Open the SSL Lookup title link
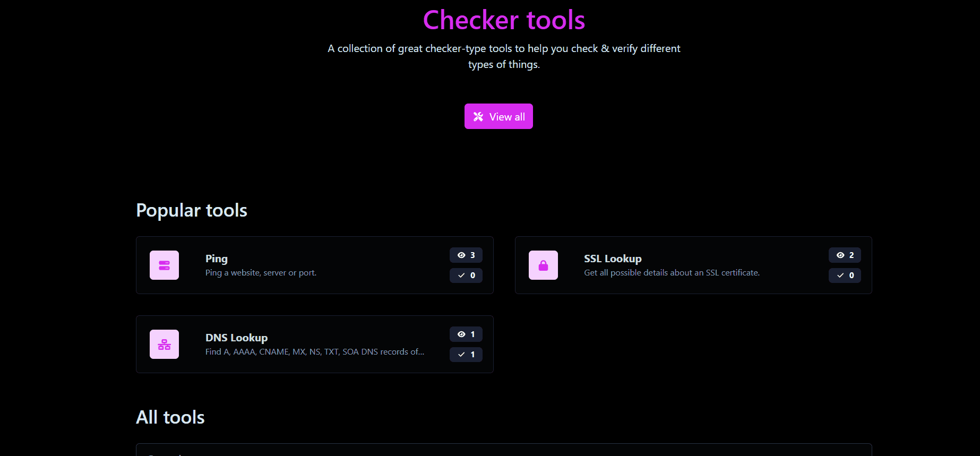The height and width of the screenshot is (456, 980). pyautogui.click(x=613, y=259)
